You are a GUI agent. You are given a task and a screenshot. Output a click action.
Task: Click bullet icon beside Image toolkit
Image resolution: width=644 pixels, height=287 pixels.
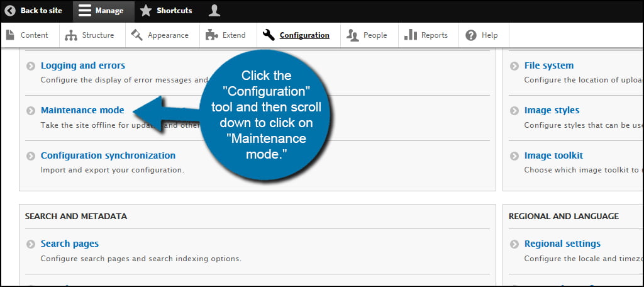coord(514,156)
